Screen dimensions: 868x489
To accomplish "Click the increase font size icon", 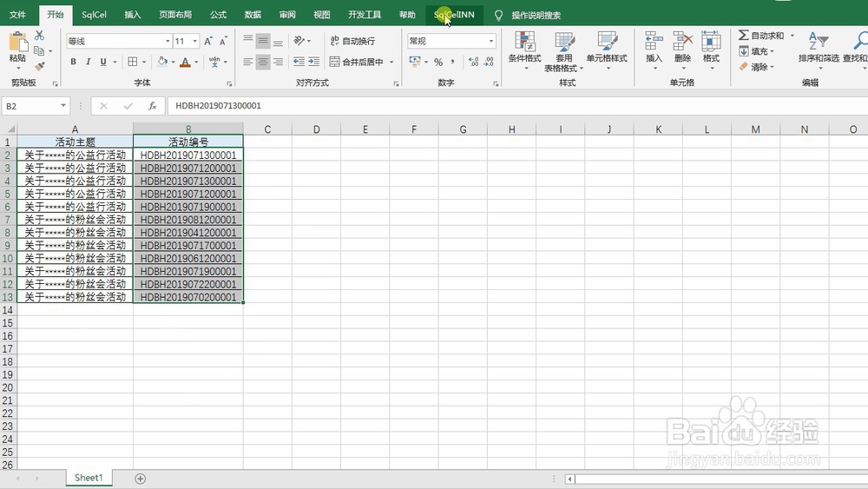I will [208, 42].
